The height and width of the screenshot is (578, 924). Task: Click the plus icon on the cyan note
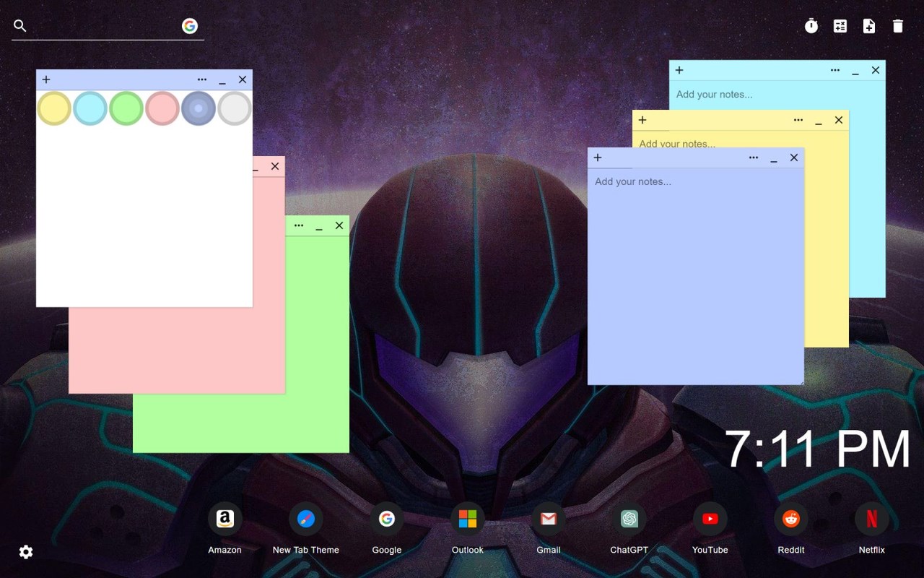click(679, 70)
